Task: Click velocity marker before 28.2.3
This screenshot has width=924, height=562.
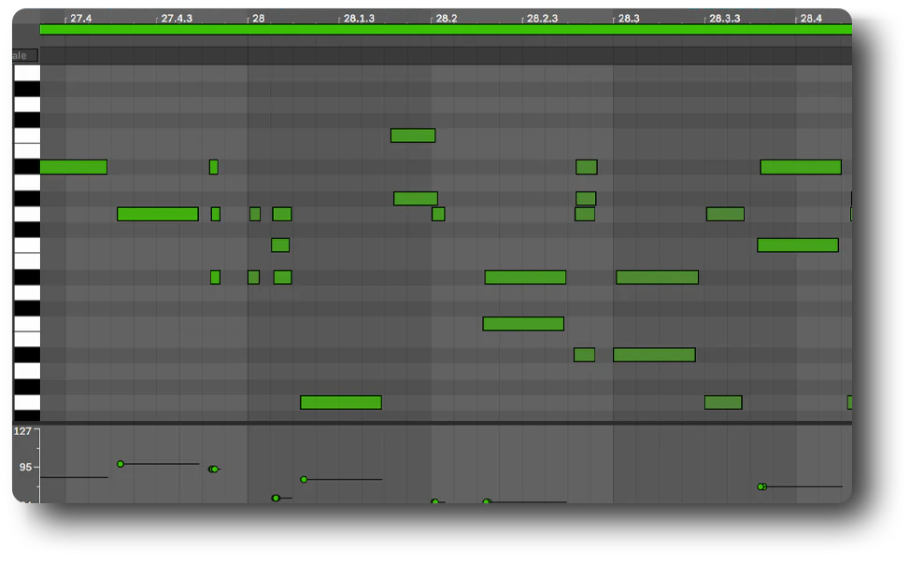Action: pyautogui.click(x=486, y=501)
